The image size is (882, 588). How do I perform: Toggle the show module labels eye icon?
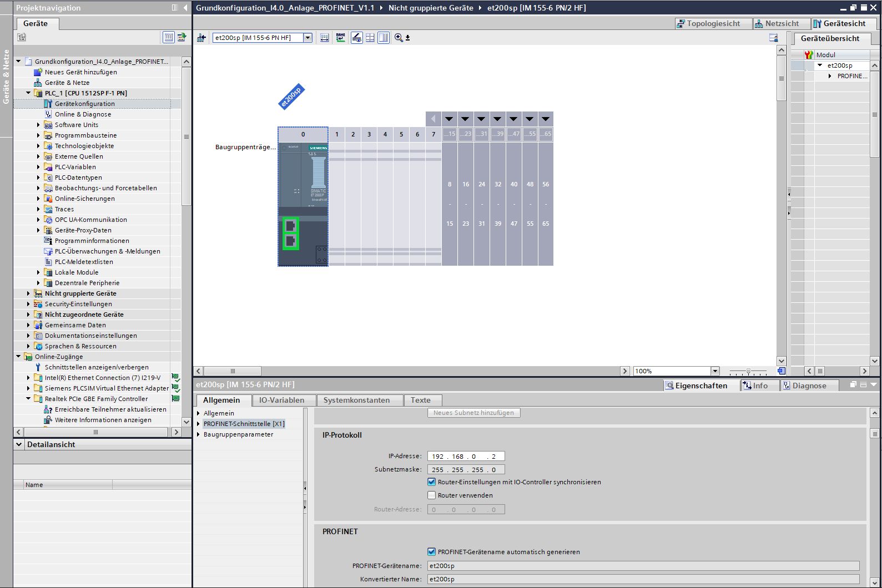[x=357, y=38]
